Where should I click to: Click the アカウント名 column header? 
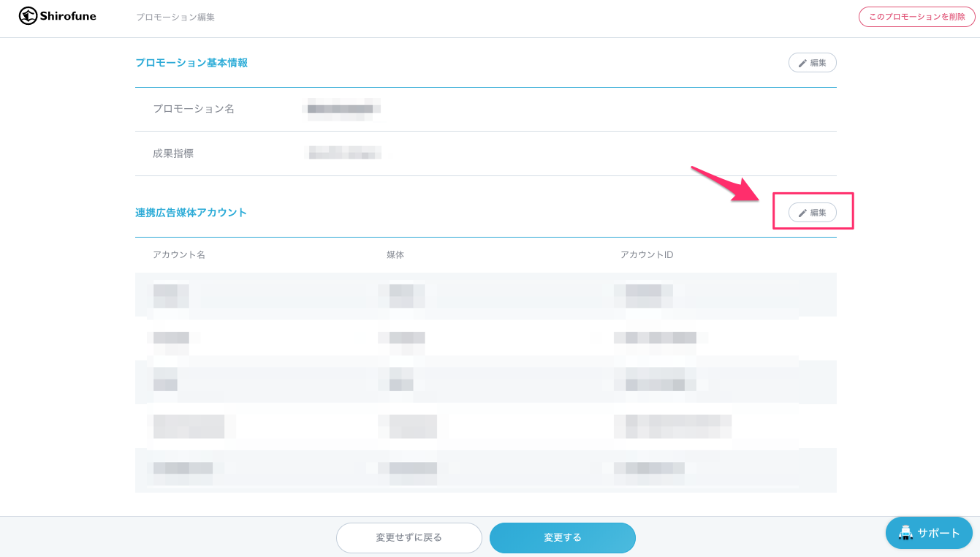pos(179,254)
